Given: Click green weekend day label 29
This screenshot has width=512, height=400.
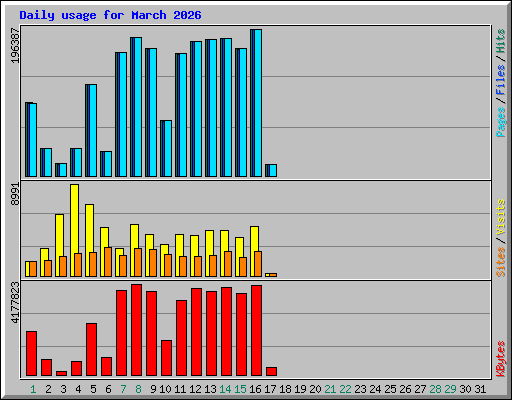Looking at the screenshot, I should [x=450, y=389].
